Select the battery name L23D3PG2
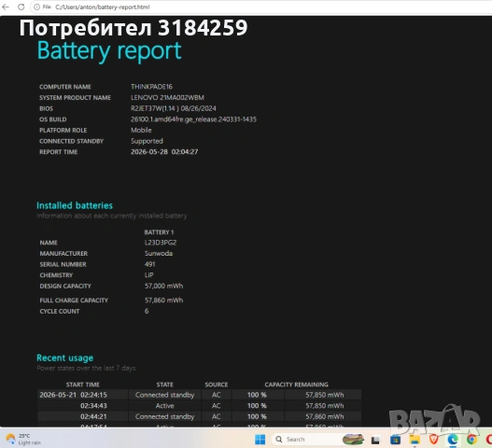Image resolution: width=492 pixels, height=448 pixels. pyautogui.click(x=161, y=243)
